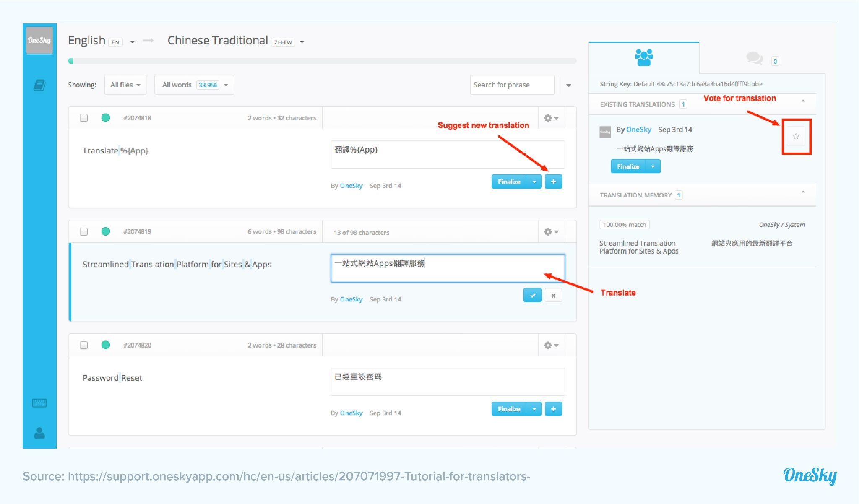Tick checkbox for string #2074818
The height and width of the screenshot is (504, 859).
[x=84, y=118]
